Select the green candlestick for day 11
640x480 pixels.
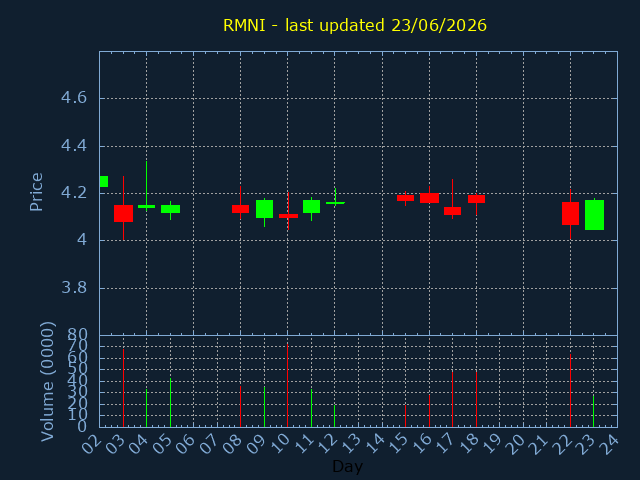tap(311, 207)
